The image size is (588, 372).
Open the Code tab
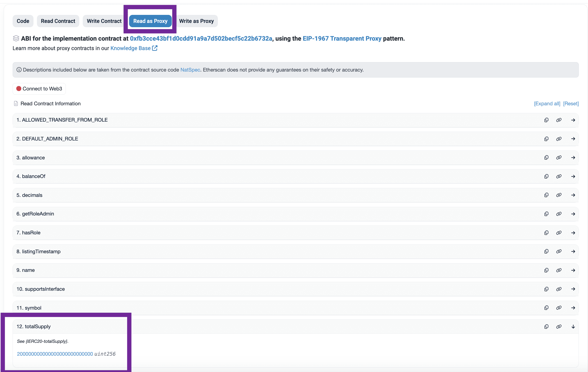pos(23,21)
